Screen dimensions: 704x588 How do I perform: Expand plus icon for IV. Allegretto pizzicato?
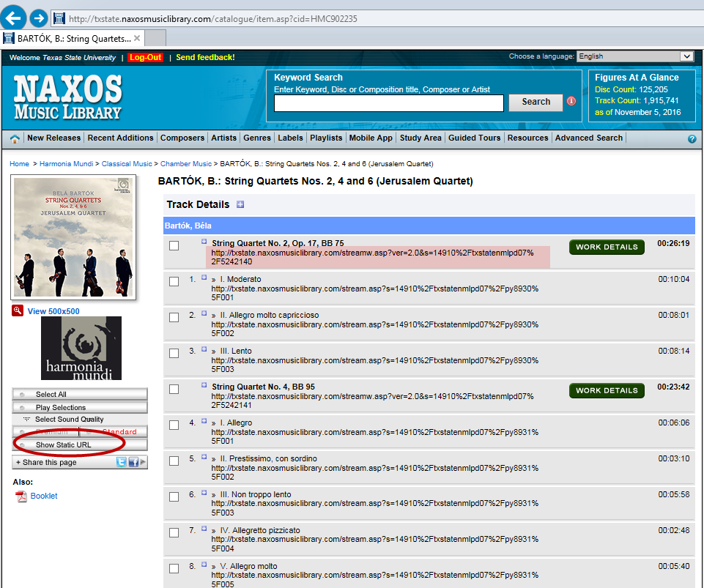point(204,529)
